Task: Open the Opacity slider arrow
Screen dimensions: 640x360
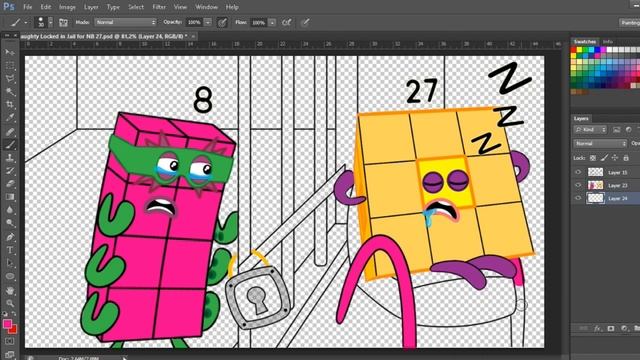Action: pos(208,22)
